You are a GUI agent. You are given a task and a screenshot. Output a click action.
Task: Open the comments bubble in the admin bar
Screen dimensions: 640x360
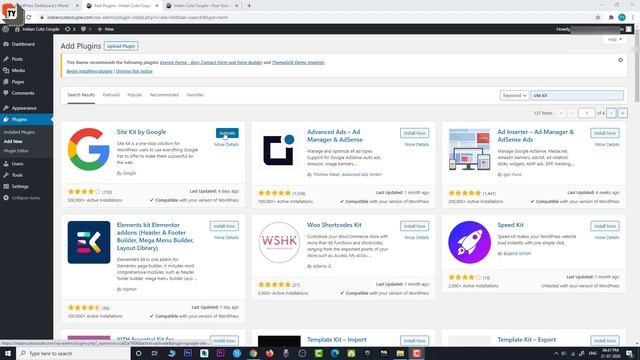[x=85, y=29]
